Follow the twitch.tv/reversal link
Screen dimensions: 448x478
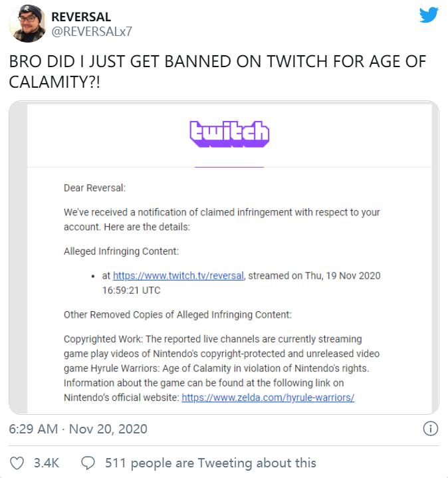(179, 275)
